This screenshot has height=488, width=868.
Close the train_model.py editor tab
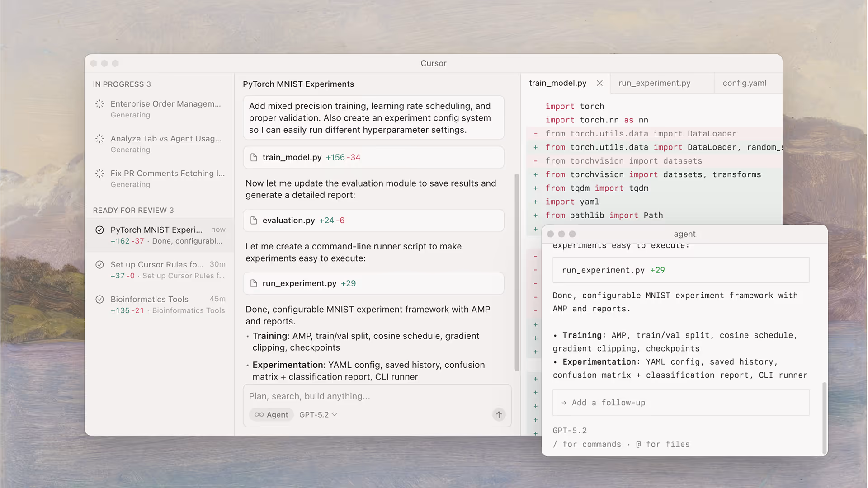coord(599,83)
